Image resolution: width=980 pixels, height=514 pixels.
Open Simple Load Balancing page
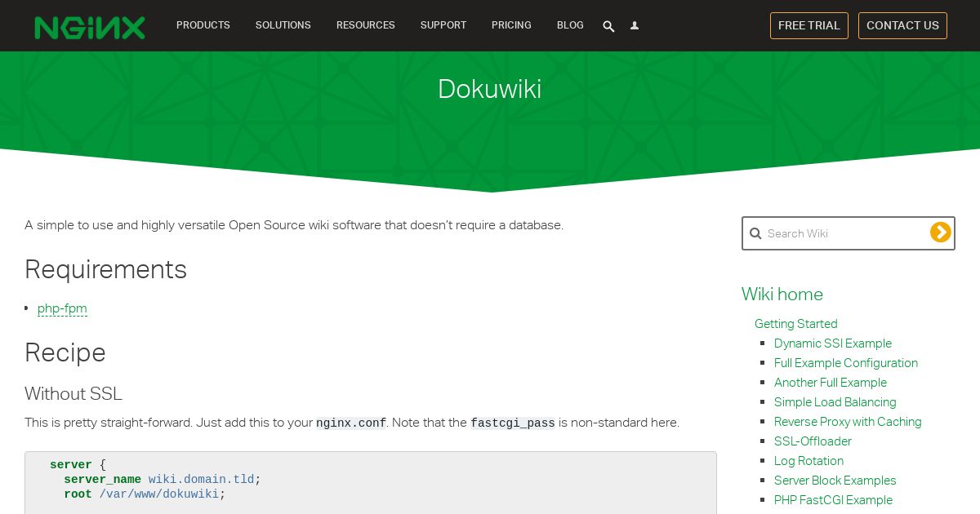(835, 402)
